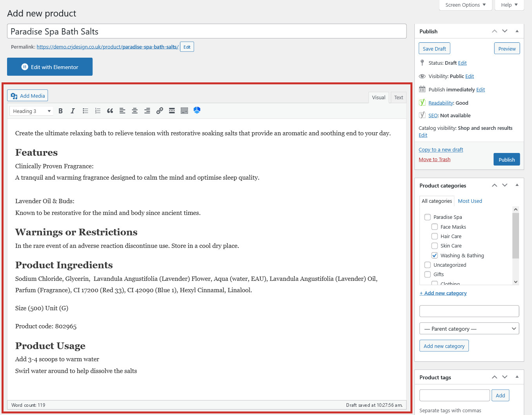Open the Most Used categories tab
The image size is (532, 415).
point(470,201)
